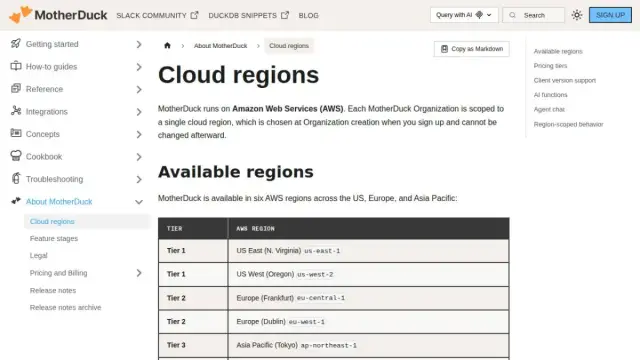Viewport: 640px width, 360px height.
Task: Click the Concepts icon in sidebar
Action: coord(16,133)
